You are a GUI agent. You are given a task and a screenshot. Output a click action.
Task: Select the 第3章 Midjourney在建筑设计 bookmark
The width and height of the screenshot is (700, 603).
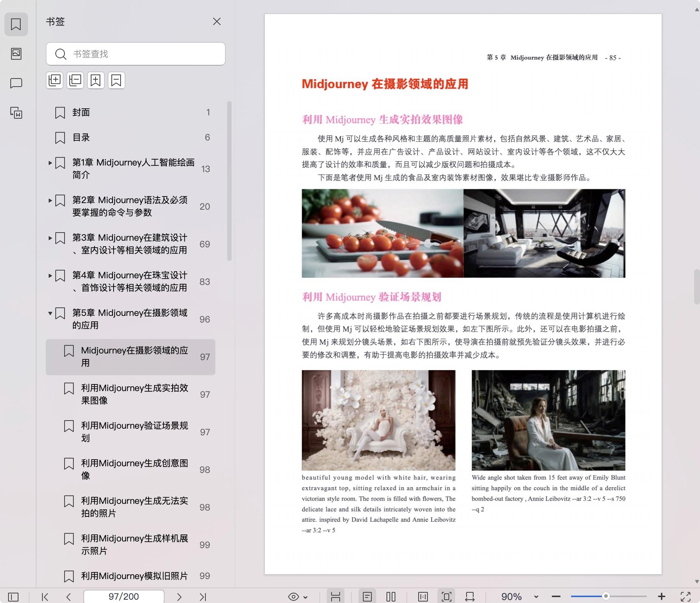tap(130, 244)
